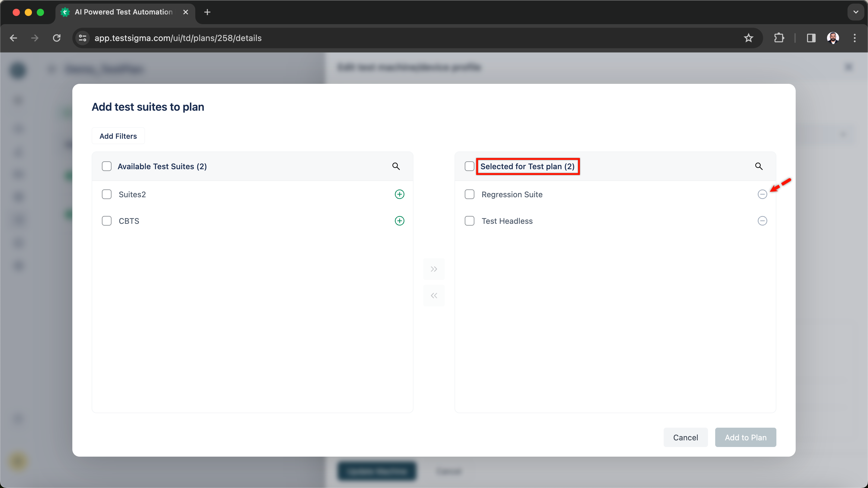Click the add icon next to CBTS

[x=399, y=220]
